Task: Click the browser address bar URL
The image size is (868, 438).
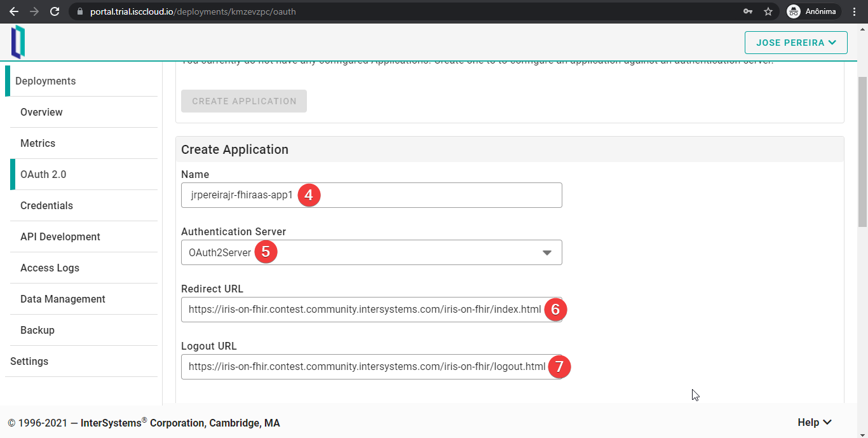Action: pyautogui.click(x=193, y=11)
